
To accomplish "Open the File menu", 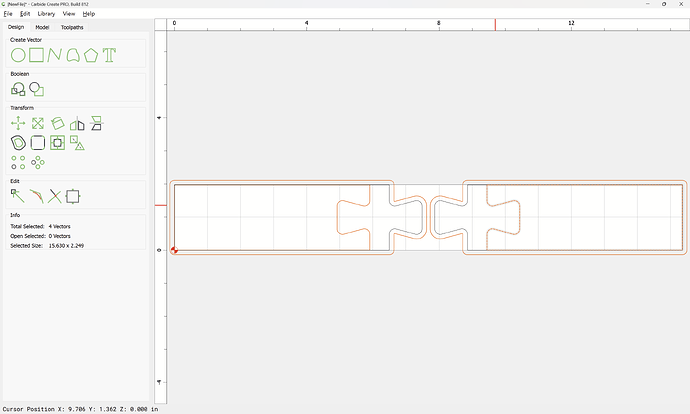I will click(8, 14).
